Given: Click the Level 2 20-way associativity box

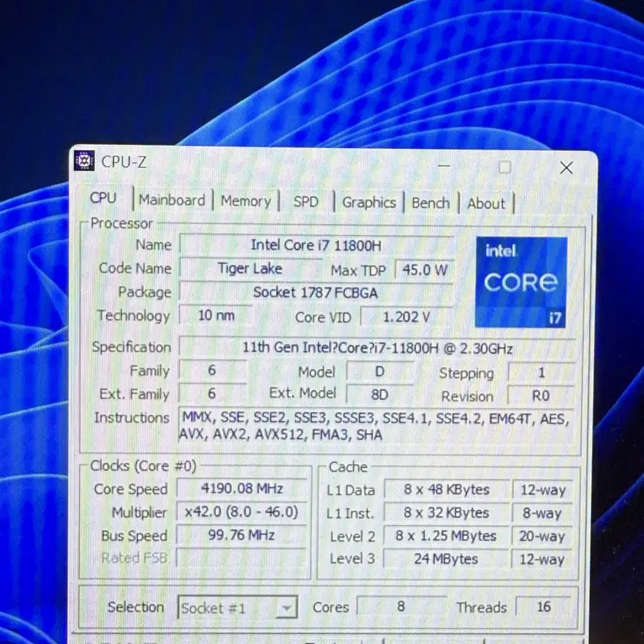Looking at the screenshot, I should (x=542, y=537).
